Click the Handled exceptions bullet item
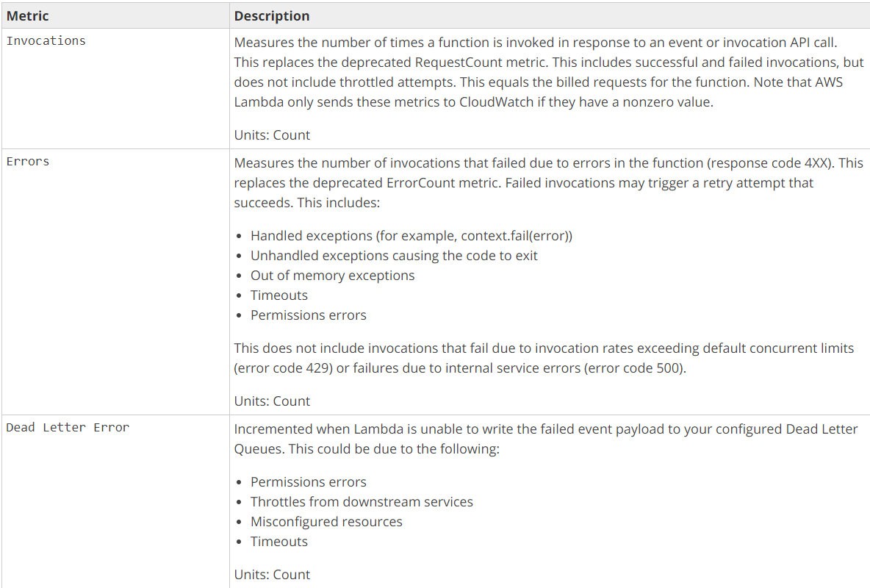Screen dimensions: 870x588 (411, 236)
